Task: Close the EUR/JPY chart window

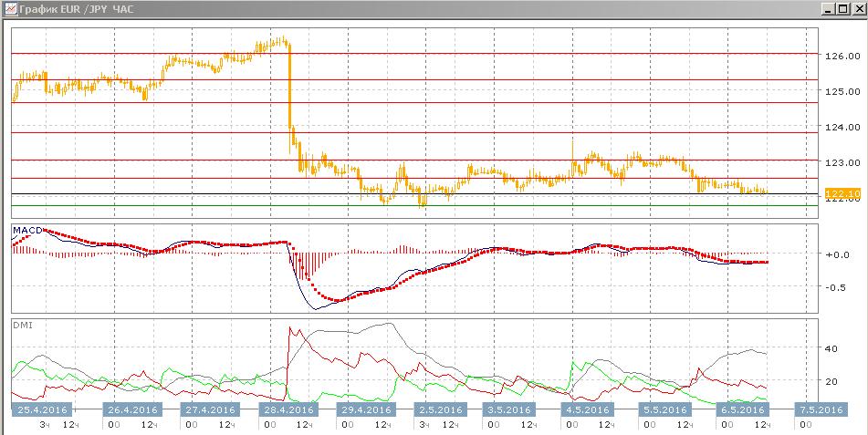Action: coord(856,9)
